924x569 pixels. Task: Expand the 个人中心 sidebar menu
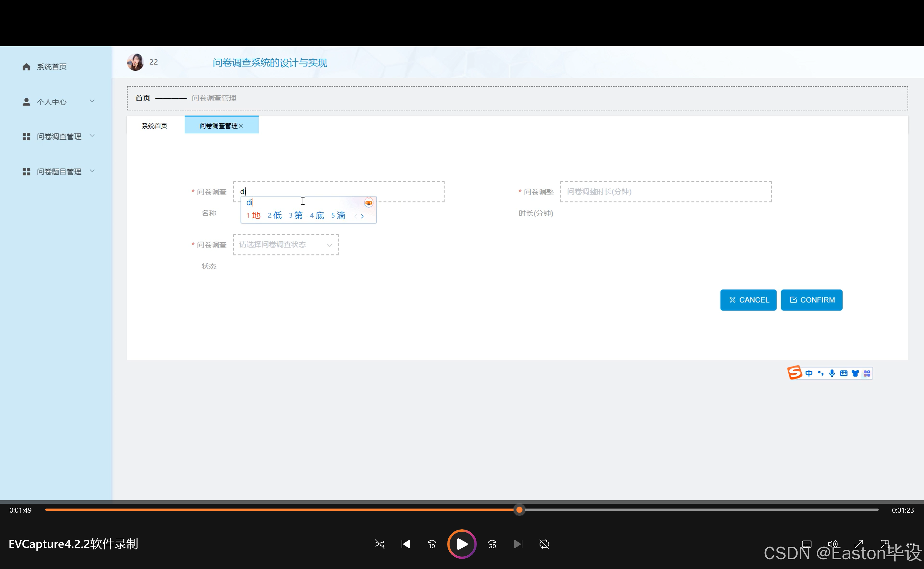[x=58, y=102]
